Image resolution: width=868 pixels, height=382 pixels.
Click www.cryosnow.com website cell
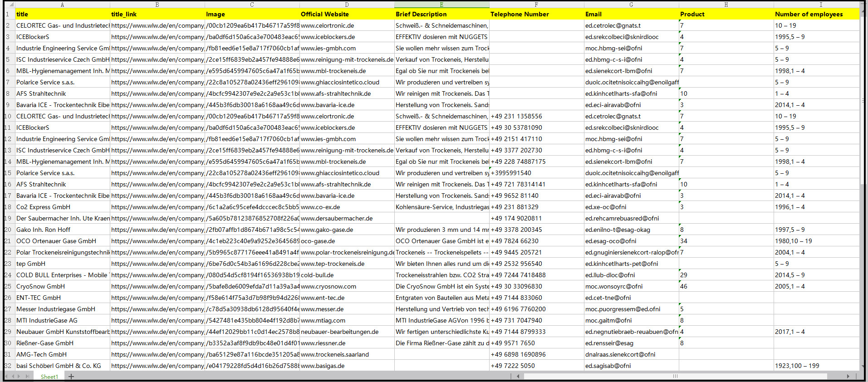click(x=347, y=286)
